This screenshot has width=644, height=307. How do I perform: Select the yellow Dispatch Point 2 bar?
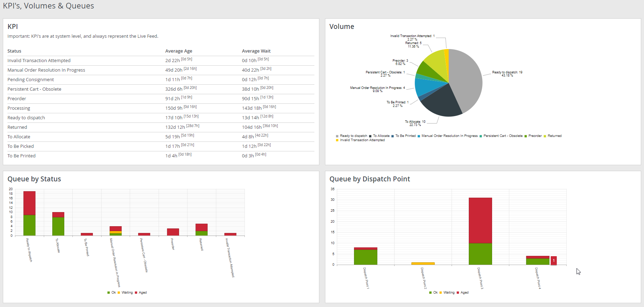point(423,264)
